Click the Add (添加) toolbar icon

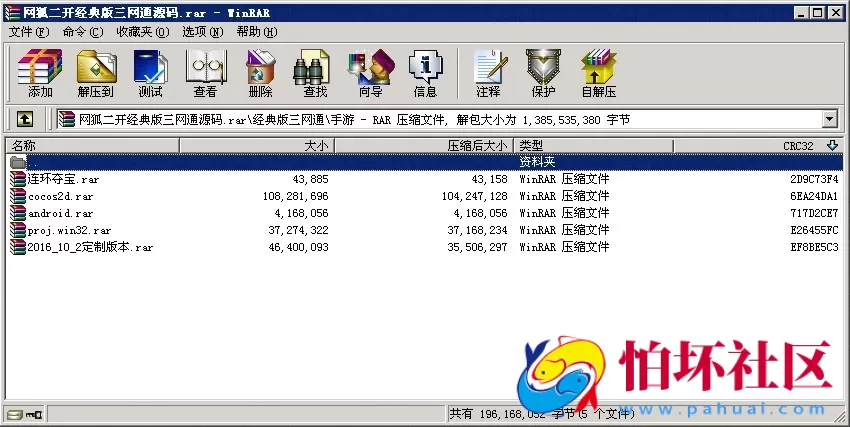pyautogui.click(x=40, y=73)
